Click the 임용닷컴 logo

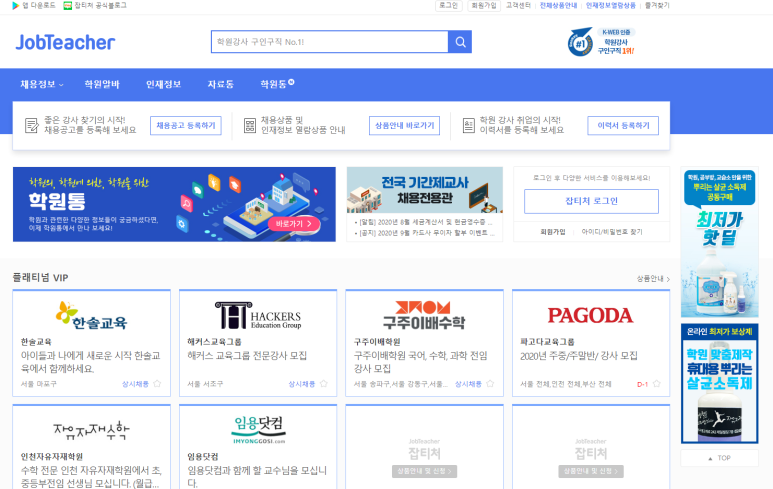pyautogui.click(x=258, y=429)
